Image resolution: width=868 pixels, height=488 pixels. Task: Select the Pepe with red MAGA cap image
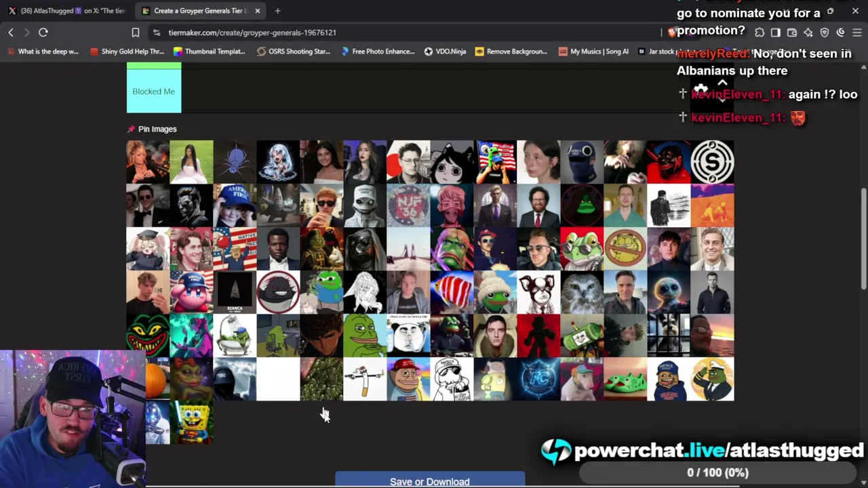point(408,379)
